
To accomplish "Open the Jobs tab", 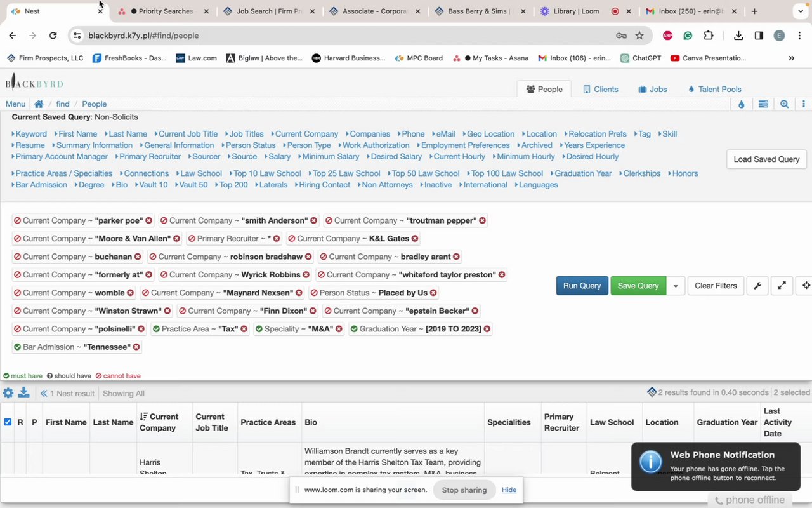I will (x=653, y=90).
